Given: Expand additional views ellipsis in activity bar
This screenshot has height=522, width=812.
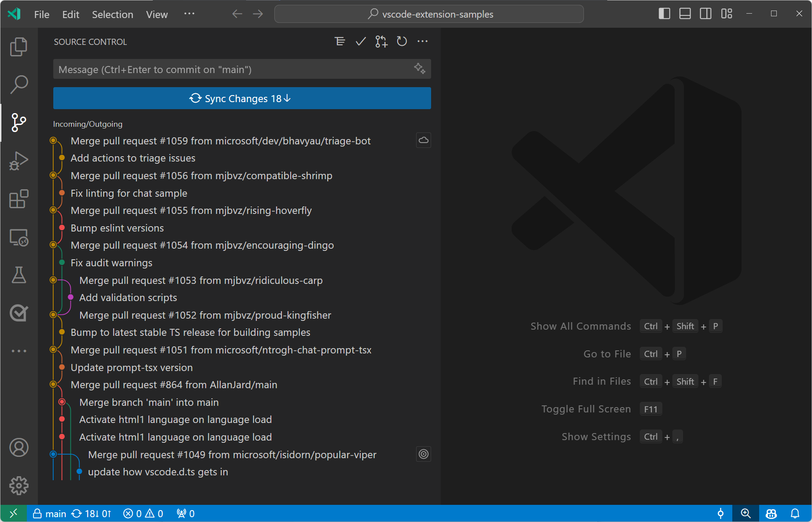Looking at the screenshot, I should (x=18, y=351).
